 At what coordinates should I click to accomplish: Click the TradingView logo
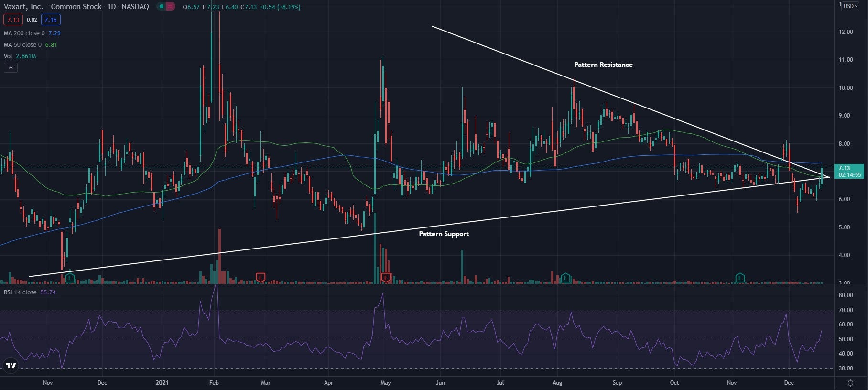tap(11, 366)
